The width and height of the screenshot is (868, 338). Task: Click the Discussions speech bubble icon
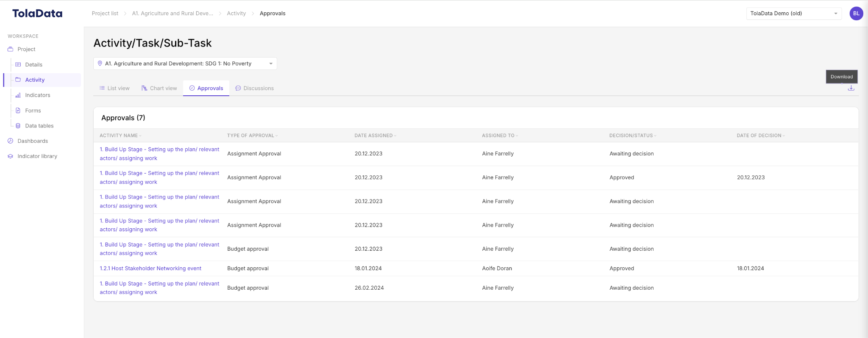tap(238, 88)
